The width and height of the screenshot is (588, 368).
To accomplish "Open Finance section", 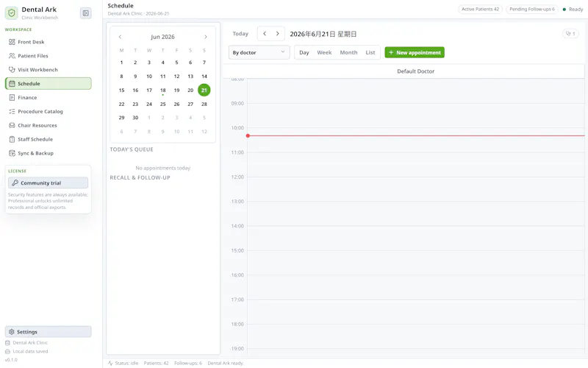I will point(48,98).
